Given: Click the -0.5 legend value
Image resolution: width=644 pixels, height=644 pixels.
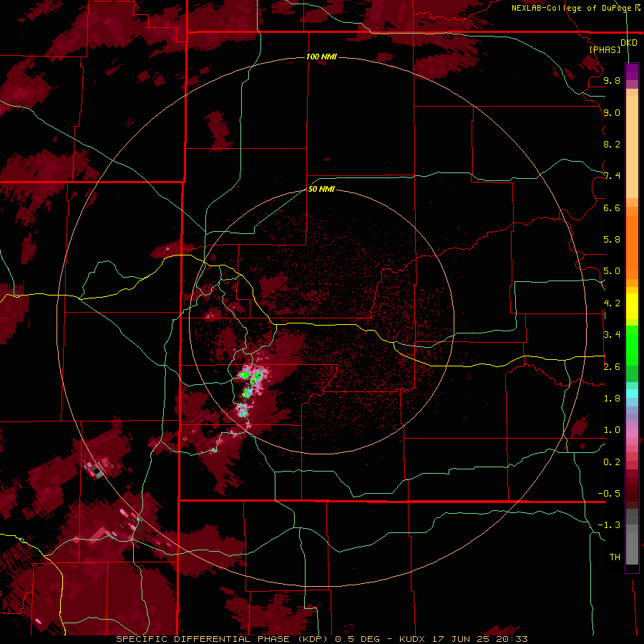Looking at the screenshot, I should tap(609, 494).
